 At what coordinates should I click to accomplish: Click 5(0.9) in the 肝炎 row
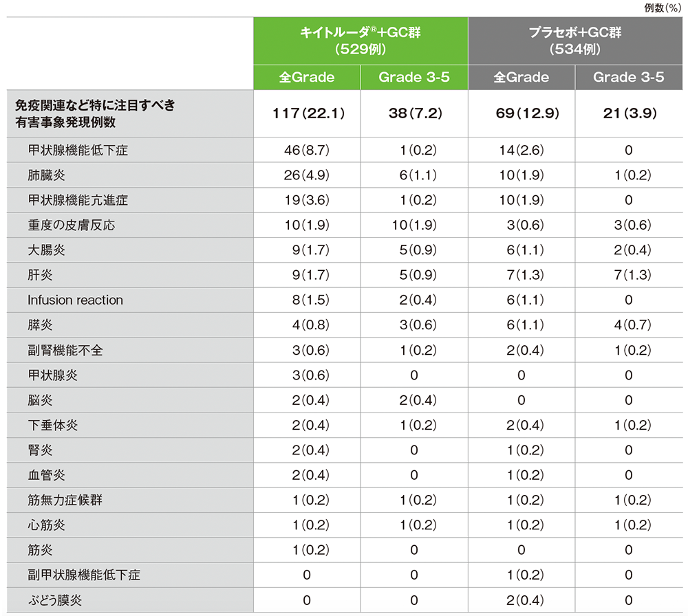(418, 275)
